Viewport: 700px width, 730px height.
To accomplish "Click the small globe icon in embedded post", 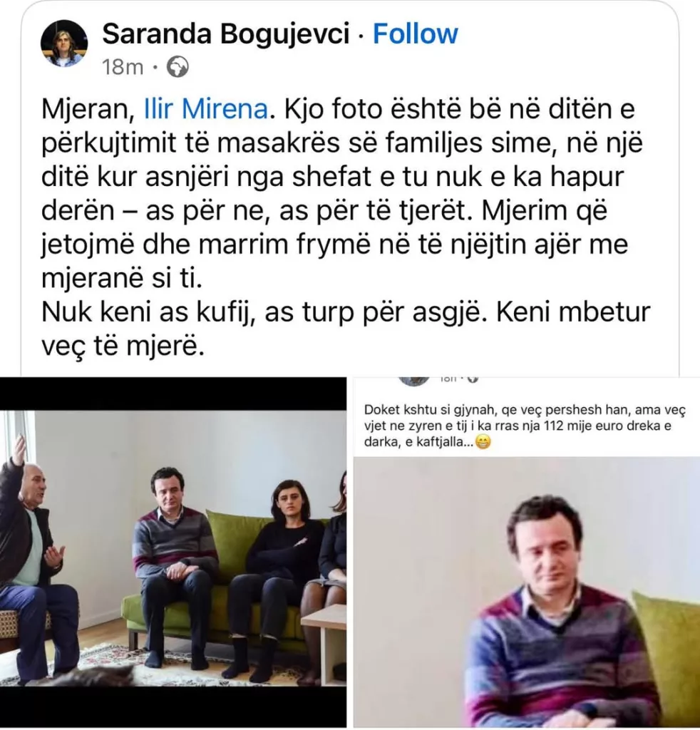I will 473,379.
